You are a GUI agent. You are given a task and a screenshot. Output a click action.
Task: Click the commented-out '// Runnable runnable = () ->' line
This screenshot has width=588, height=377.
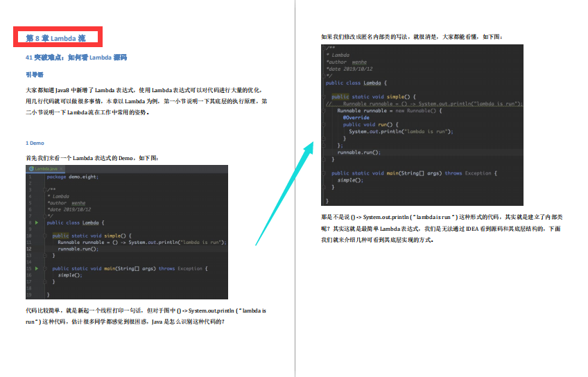tap(424, 104)
